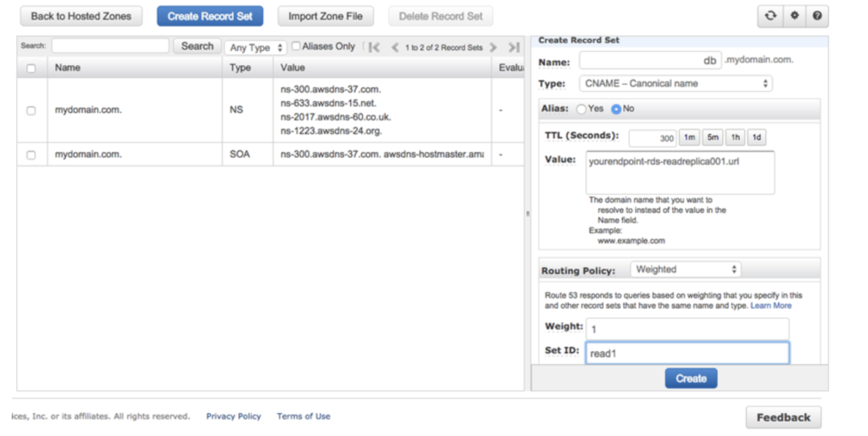Open the Routing Policy Weighted dropdown
This screenshot has height=436, width=868.
[x=685, y=270]
